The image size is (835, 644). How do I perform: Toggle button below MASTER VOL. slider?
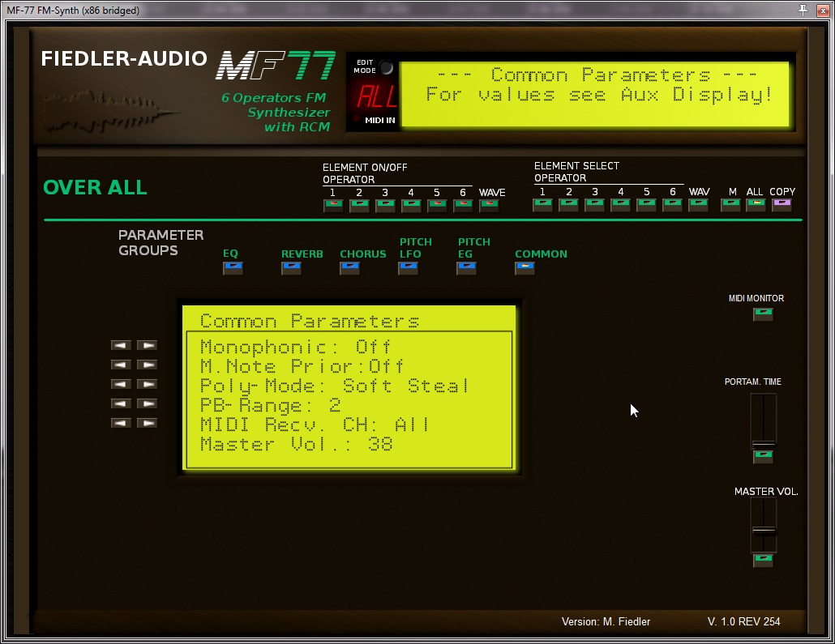[x=763, y=560]
